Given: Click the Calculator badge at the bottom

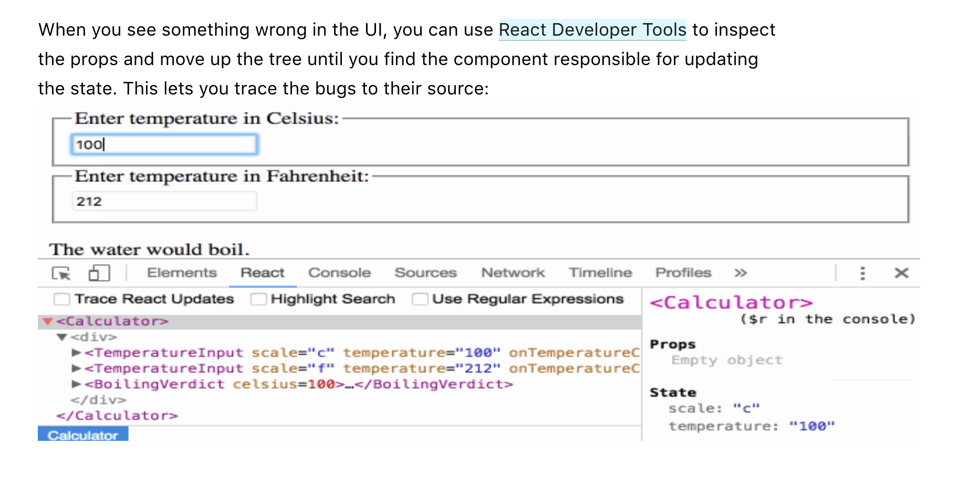Looking at the screenshot, I should click(83, 435).
